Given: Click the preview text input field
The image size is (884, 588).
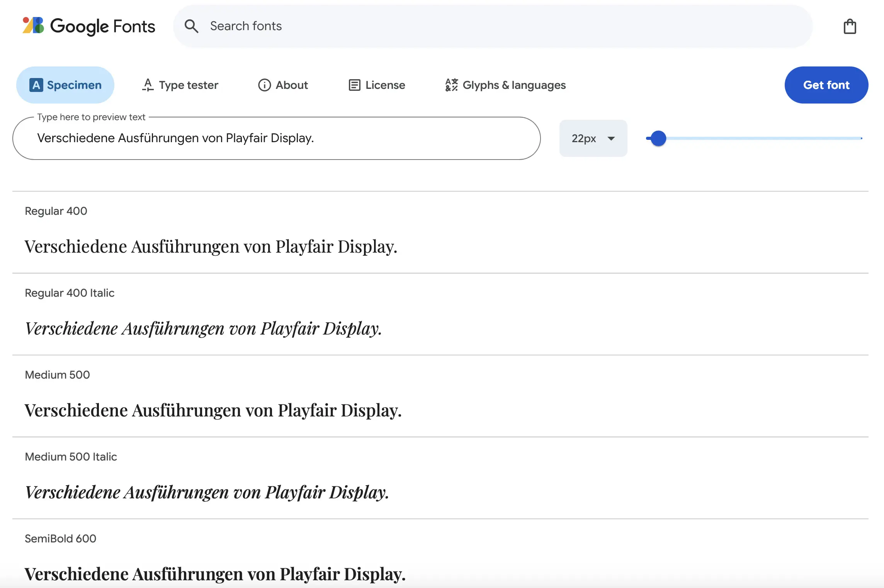Looking at the screenshot, I should (276, 138).
